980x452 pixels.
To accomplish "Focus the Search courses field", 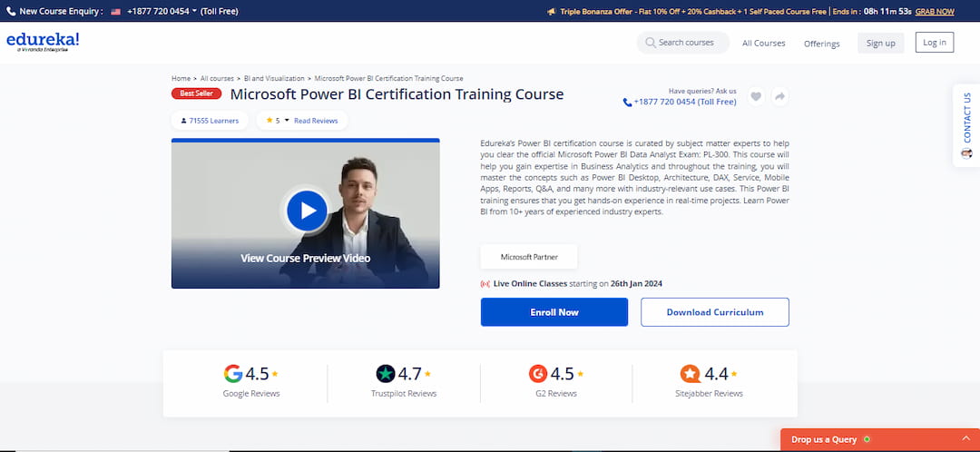I will coord(683,43).
